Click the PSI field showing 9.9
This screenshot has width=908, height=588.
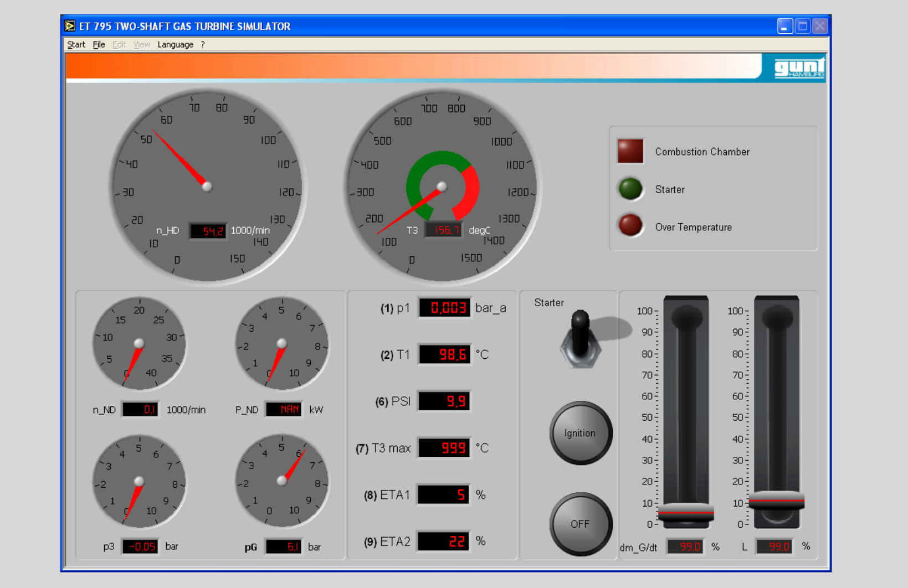(444, 401)
